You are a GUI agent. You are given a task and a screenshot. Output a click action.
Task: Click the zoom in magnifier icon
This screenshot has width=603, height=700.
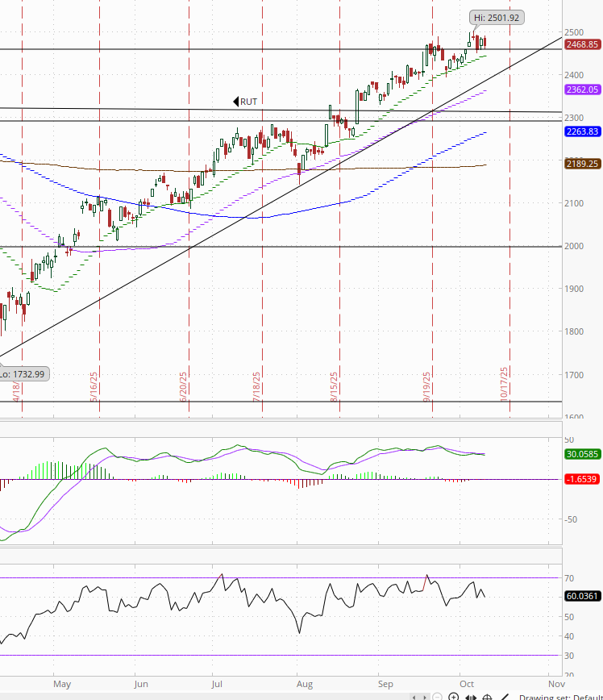(454, 697)
